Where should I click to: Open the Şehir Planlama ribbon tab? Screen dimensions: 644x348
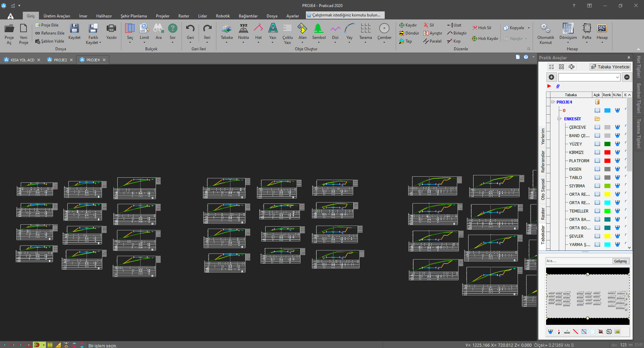(x=133, y=16)
